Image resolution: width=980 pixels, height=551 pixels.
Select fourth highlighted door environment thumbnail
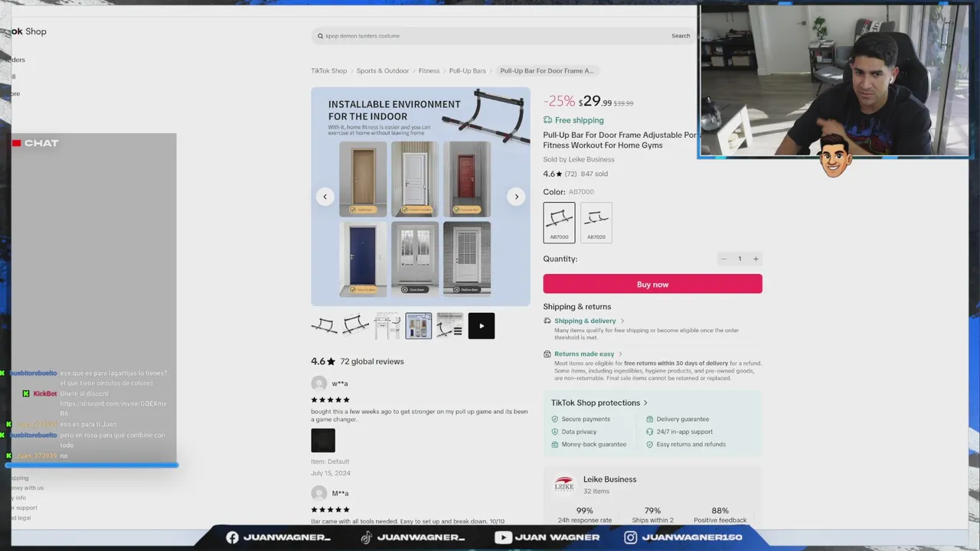coord(418,326)
